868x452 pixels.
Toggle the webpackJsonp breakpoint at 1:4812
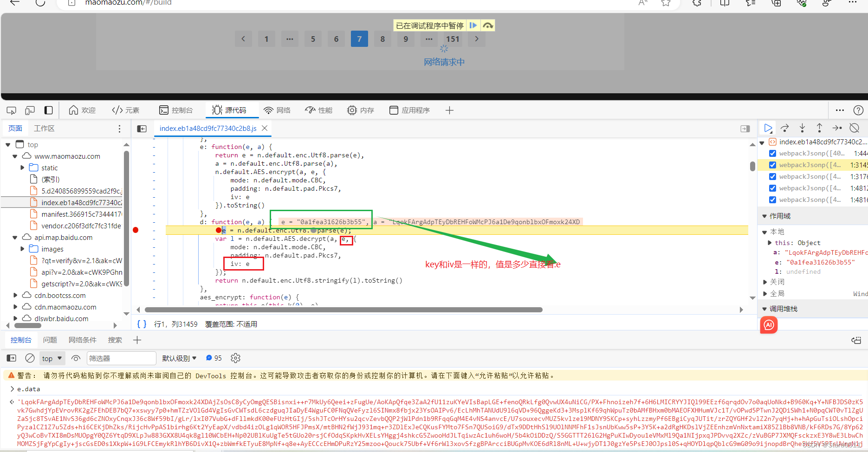772,188
